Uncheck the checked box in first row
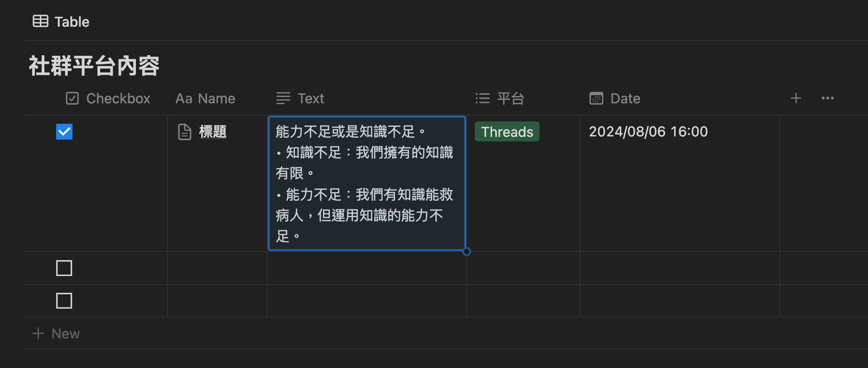The image size is (868, 368). point(64,132)
